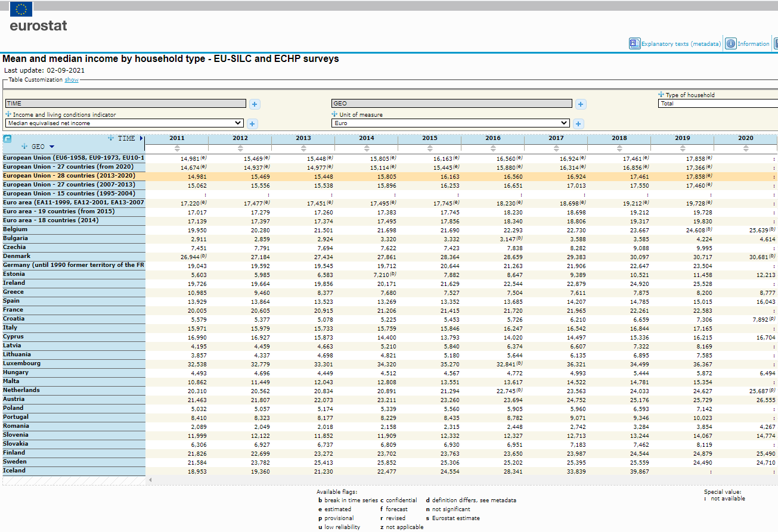Open the Explanatory texts (metadata) link

tap(681, 44)
